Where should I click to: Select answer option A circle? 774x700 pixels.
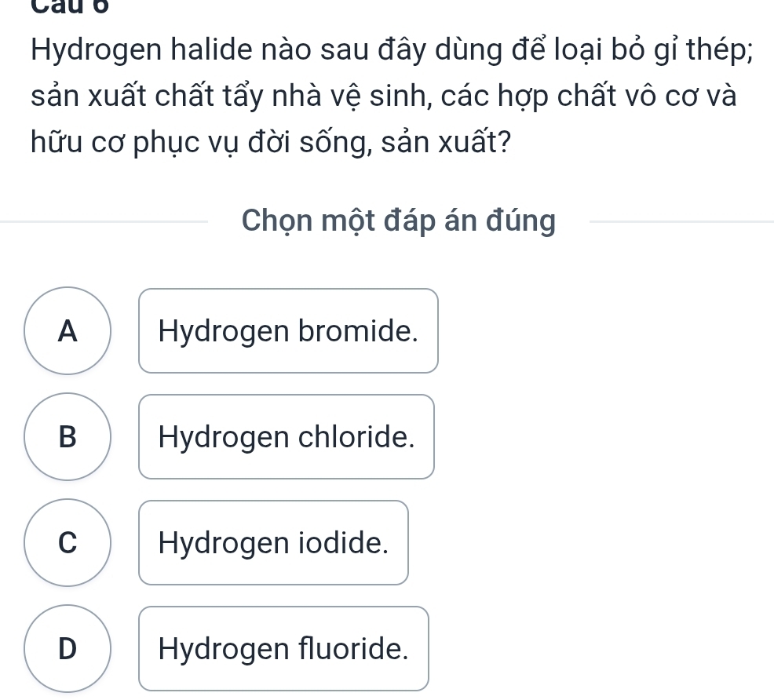coord(68,330)
